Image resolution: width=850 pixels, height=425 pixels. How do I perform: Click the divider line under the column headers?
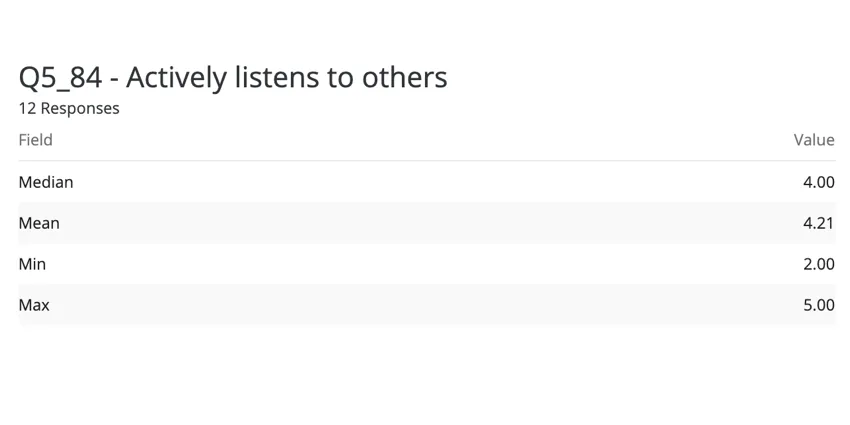click(426, 161)
